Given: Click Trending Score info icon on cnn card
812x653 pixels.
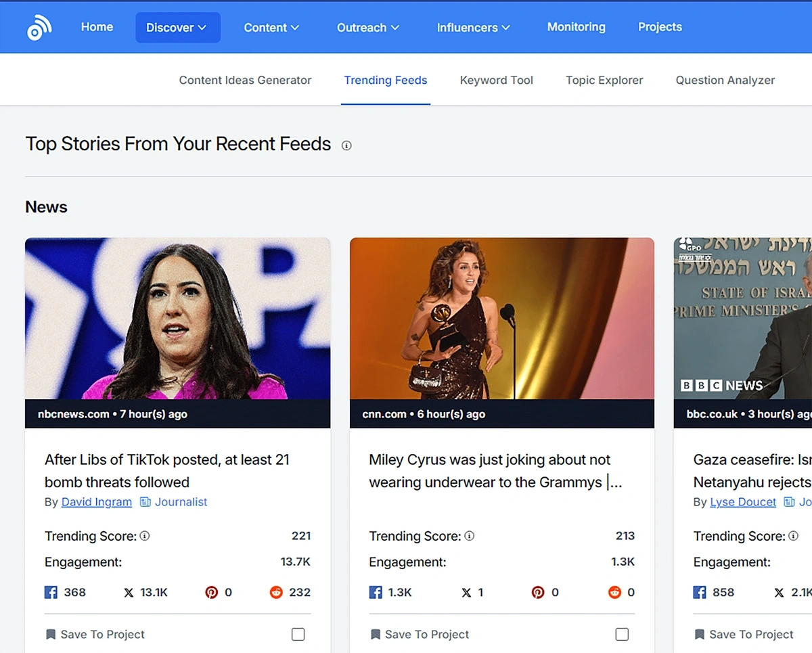Looking at the screenshot, I should (x=469, y=536).
